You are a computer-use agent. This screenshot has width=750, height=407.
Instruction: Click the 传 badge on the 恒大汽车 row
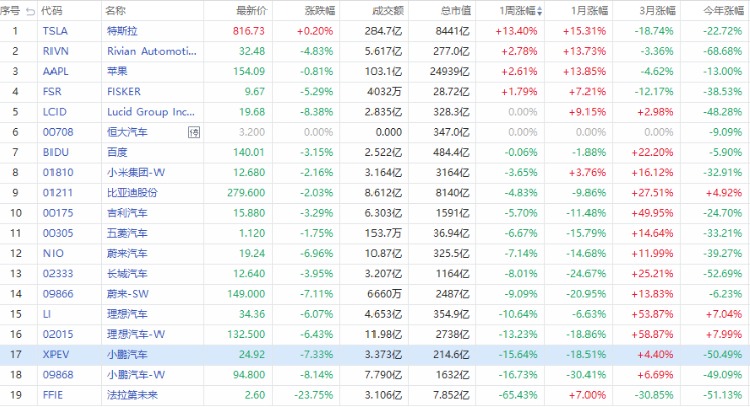(194, 132)
